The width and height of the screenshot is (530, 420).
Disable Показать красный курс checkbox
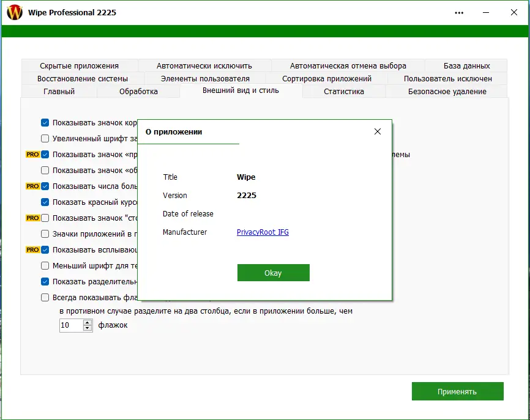[45, 202]
